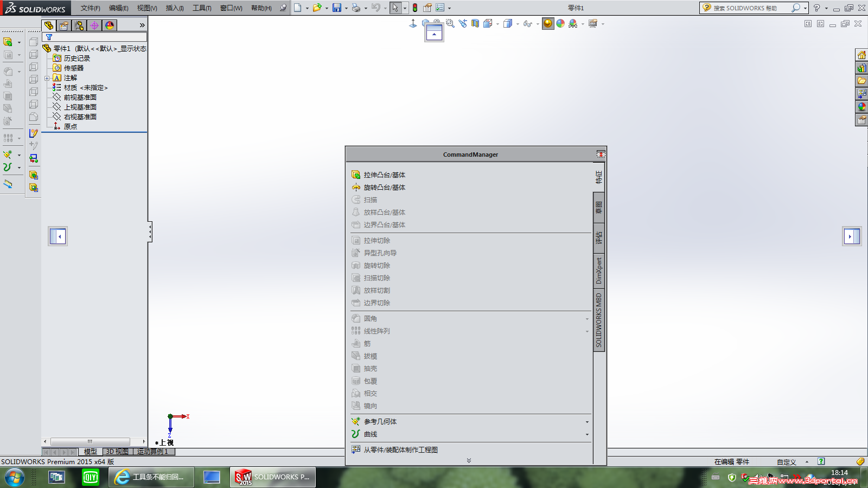Click the Options icon in top toolbar

(440, 8)
